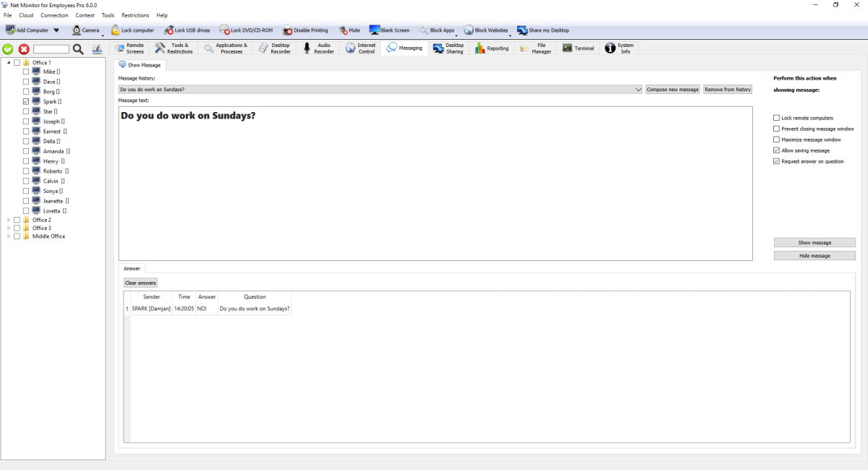868x470 pixels.
Task: Enable the Lock remote computers checkbox
Action: (x=777, y=118)
